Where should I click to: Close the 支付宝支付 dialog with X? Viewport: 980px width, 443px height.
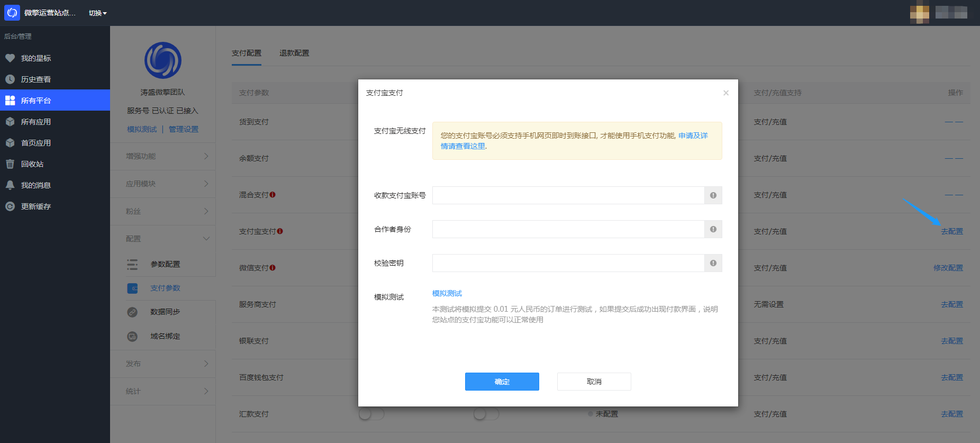(726, 93)
